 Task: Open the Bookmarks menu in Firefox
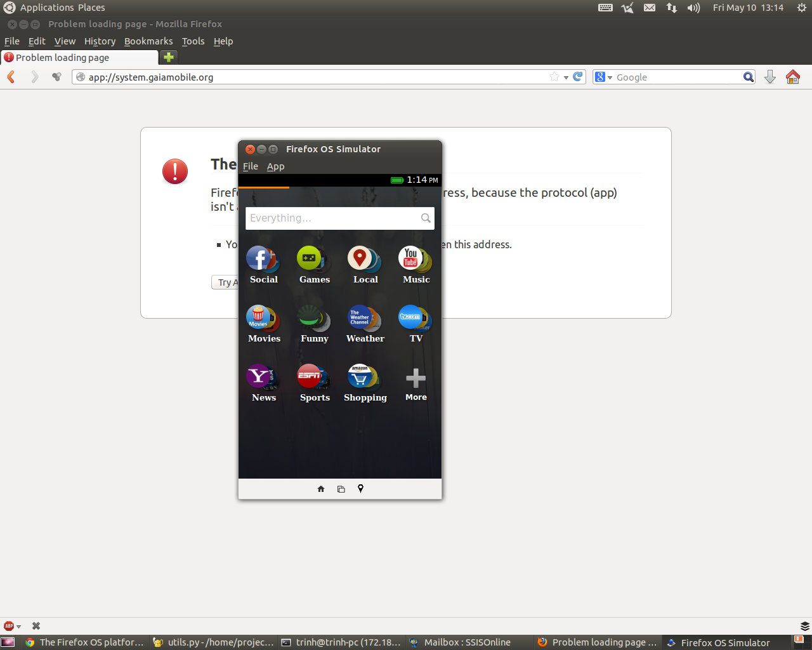(148, 41)
